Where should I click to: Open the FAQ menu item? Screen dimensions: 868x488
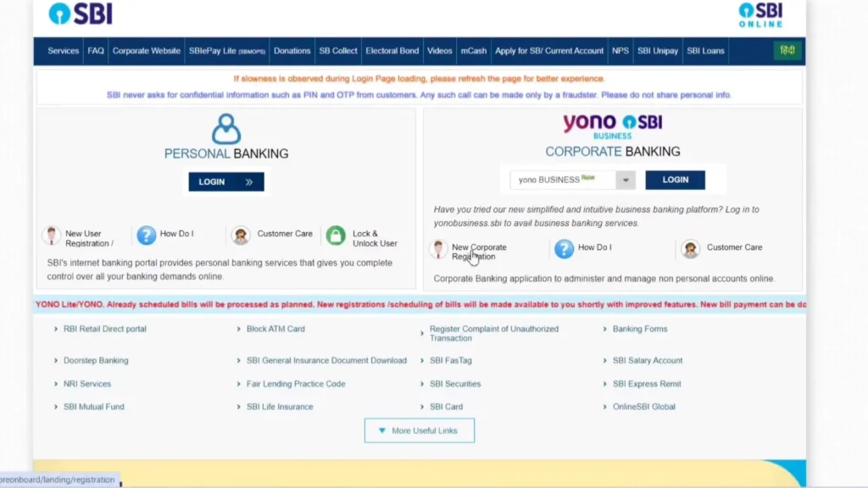click(x=96, y=51)
